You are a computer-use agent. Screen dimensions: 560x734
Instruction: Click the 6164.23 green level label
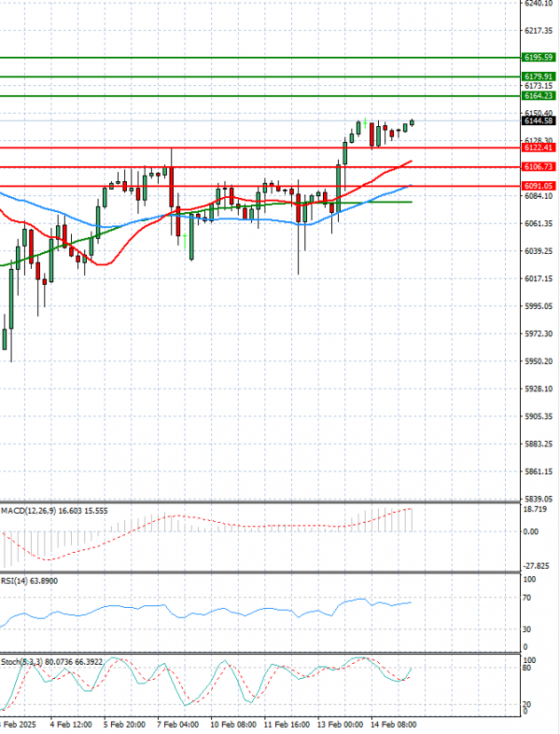pos(539,95)
